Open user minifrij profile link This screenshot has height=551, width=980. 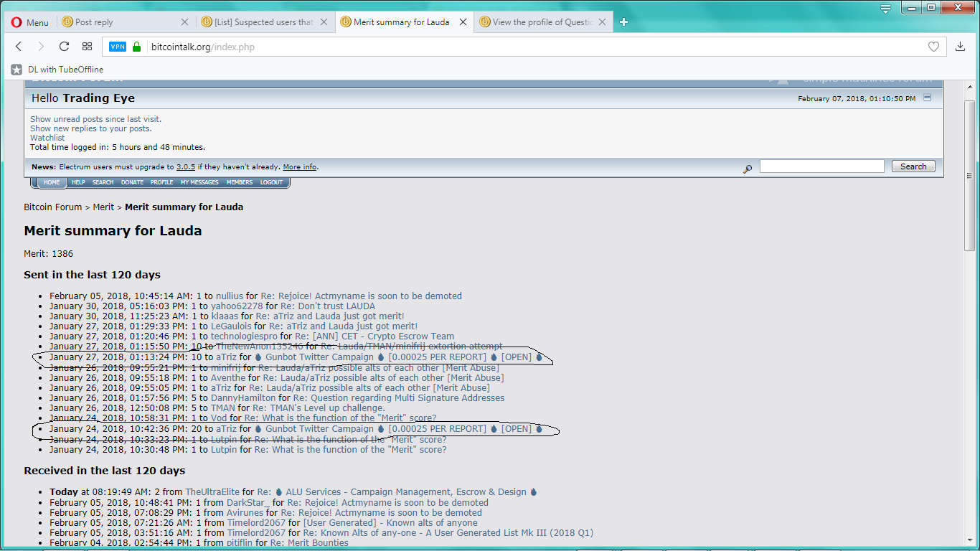pyautogui.click(x=226, y=367)
